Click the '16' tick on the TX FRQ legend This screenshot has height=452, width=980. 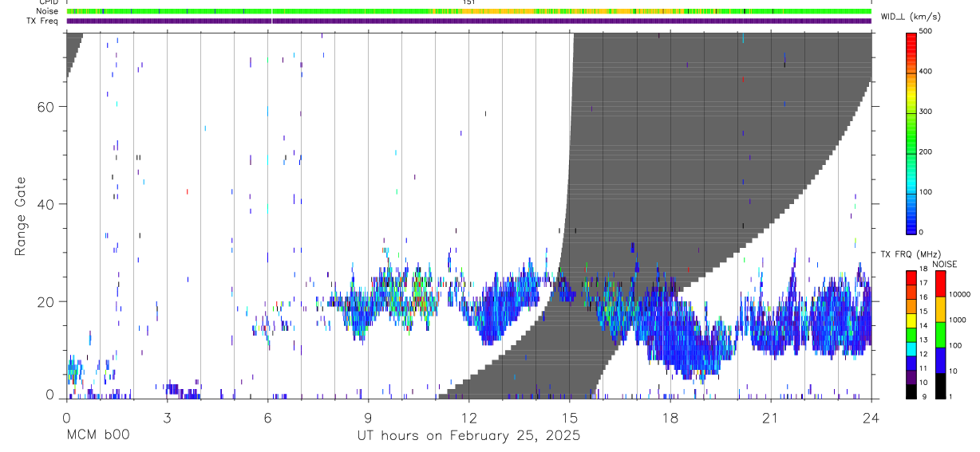(923, 297)
